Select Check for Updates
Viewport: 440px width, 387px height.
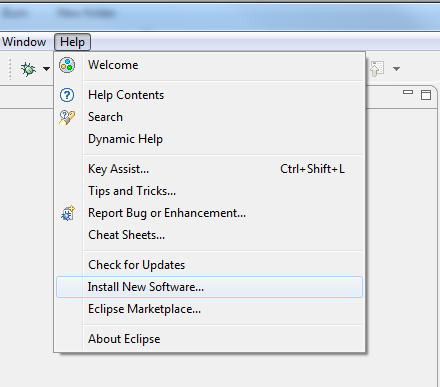(x=209, y=265)
